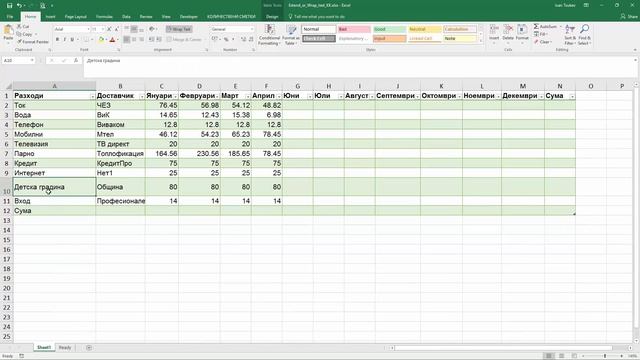This screenshot has height=360, width=640.
Task: Apply the Bad cell style
Action: tap(354, 29)
